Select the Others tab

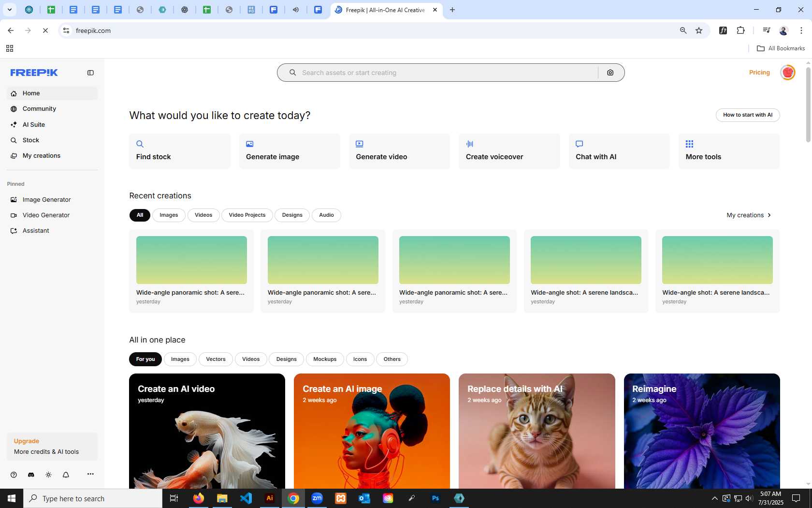[x=392, y=359]
